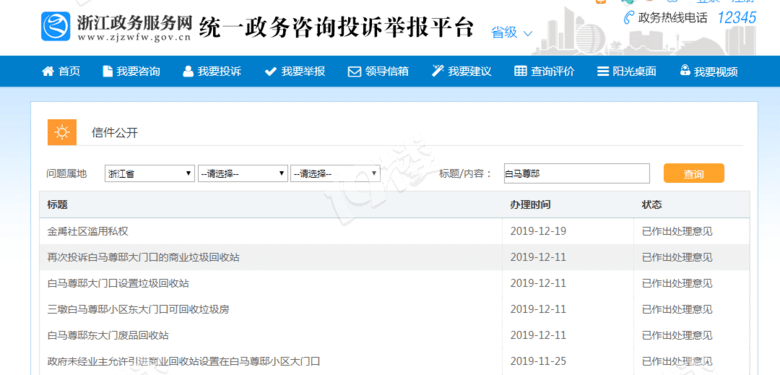Click the video user icon beside 我要视频
This screenshot has height=375, width=780.
pos(685,70)
